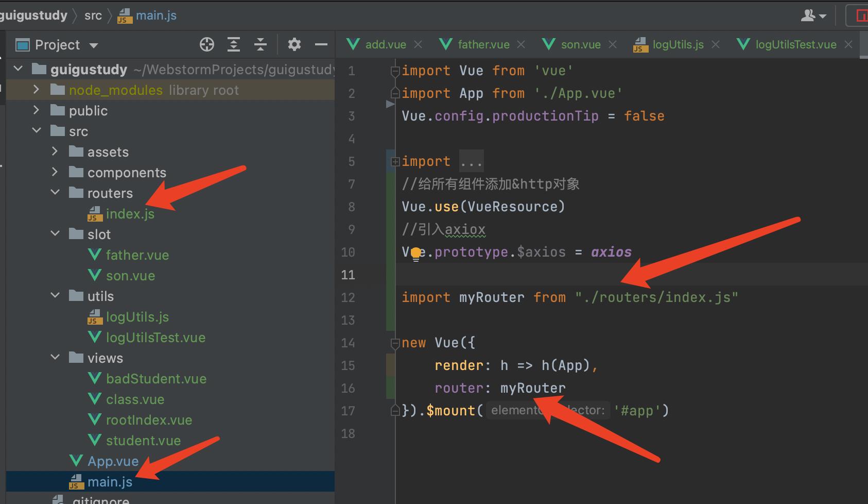The height and width of the screenshot is (504, 868).
Task: Collapse the slot folder
Action: pos(55,233)
